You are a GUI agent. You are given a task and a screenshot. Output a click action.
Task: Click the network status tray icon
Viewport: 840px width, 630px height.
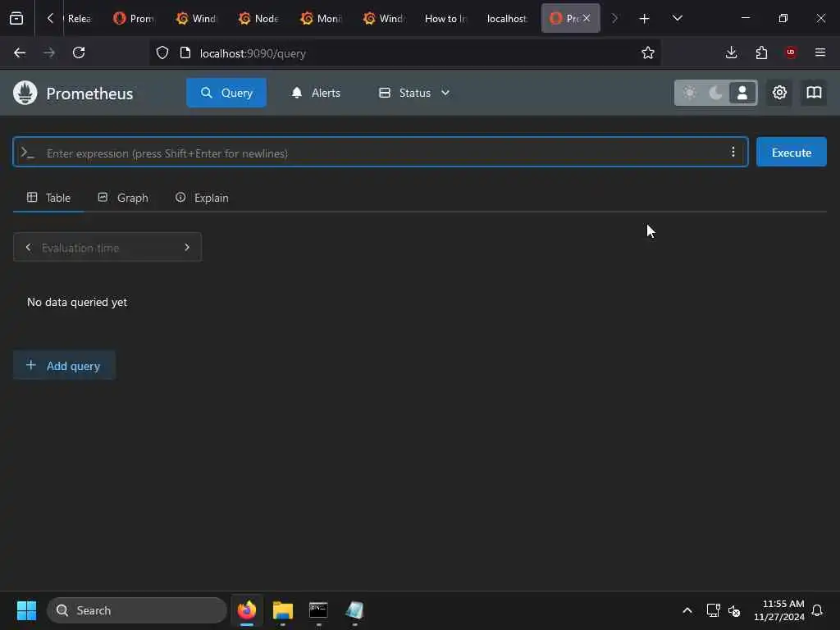(713, 610)
